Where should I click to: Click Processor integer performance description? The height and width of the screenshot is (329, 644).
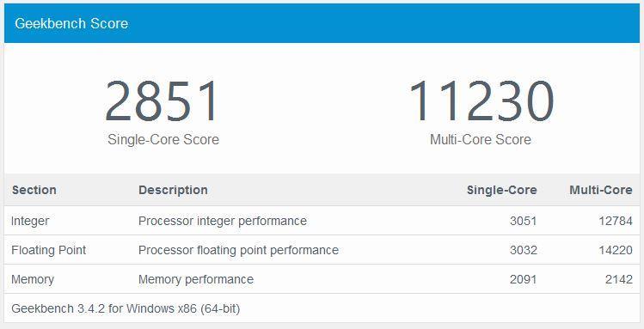coord(222,221)
